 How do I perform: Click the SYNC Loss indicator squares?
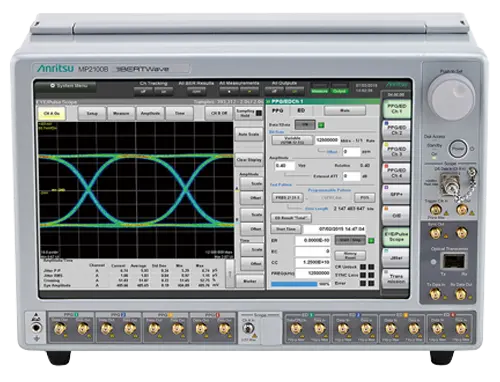pyautogui.click(x=367, y=275)
